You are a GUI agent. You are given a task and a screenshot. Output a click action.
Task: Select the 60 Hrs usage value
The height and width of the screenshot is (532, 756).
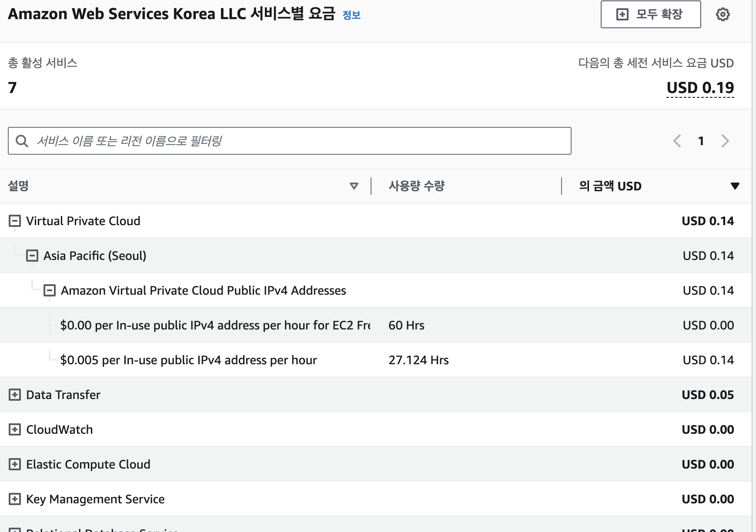tap(406, 325)
